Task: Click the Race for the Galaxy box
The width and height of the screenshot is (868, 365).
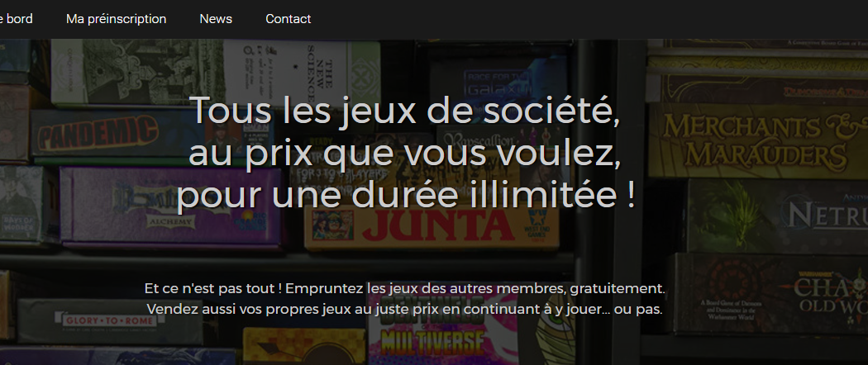Action: coord(498,83)
